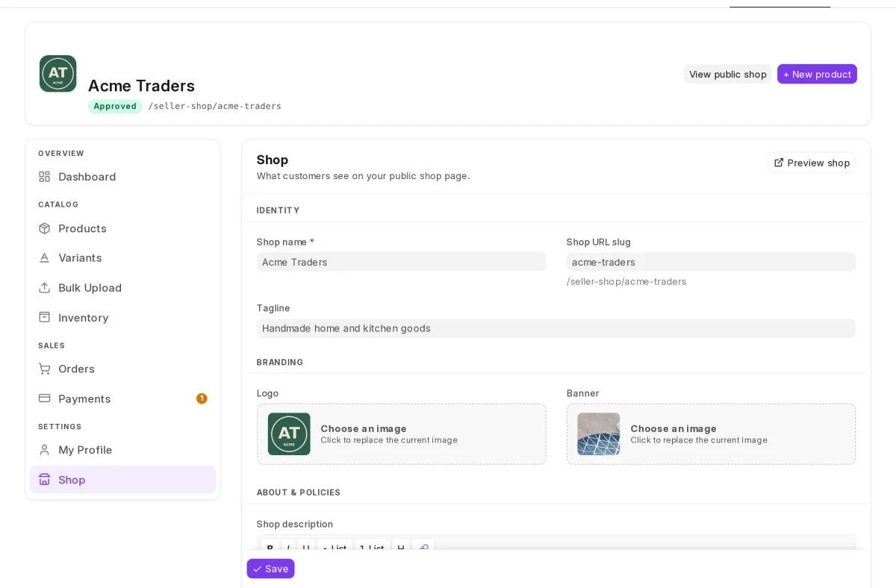Click the Shop description label
896x588 pixels.
click(295, 524)
